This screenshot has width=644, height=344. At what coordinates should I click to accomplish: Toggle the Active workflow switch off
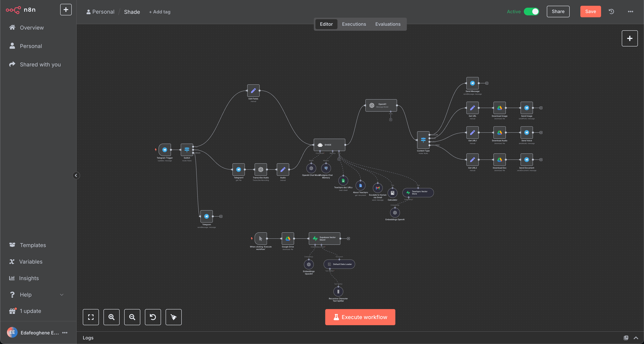(x=531, y=12)
